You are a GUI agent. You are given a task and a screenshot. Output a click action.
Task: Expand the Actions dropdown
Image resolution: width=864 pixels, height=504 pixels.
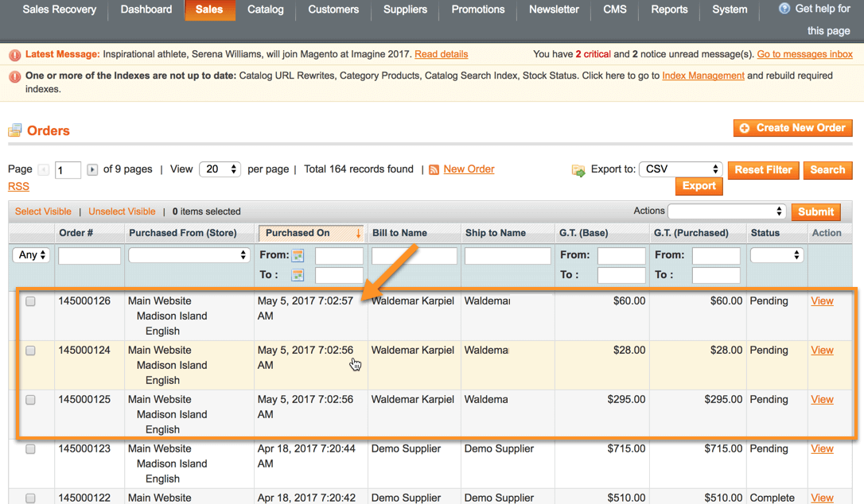(x=726, y=211)
